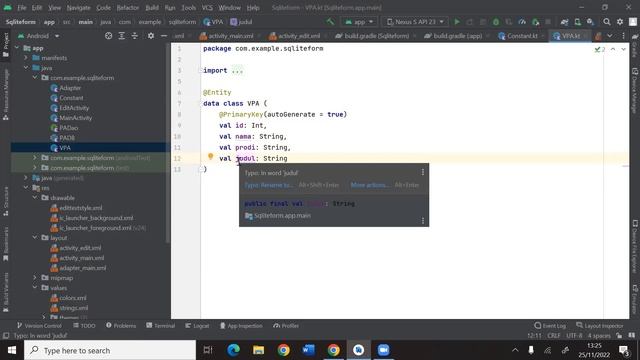Screen dimensions: 640x360
Task: Go to next highlighted problem arrow
Action: [x=624, y=49]
